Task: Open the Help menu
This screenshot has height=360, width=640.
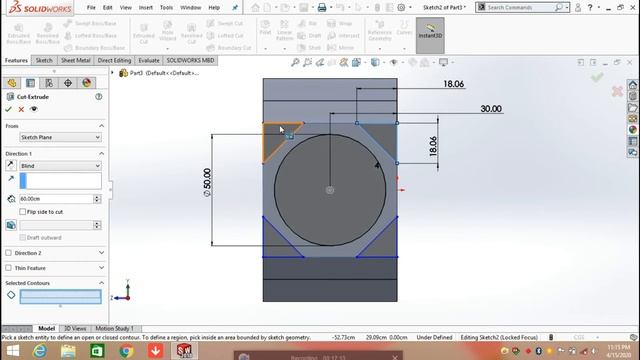Action: [214, 7]
